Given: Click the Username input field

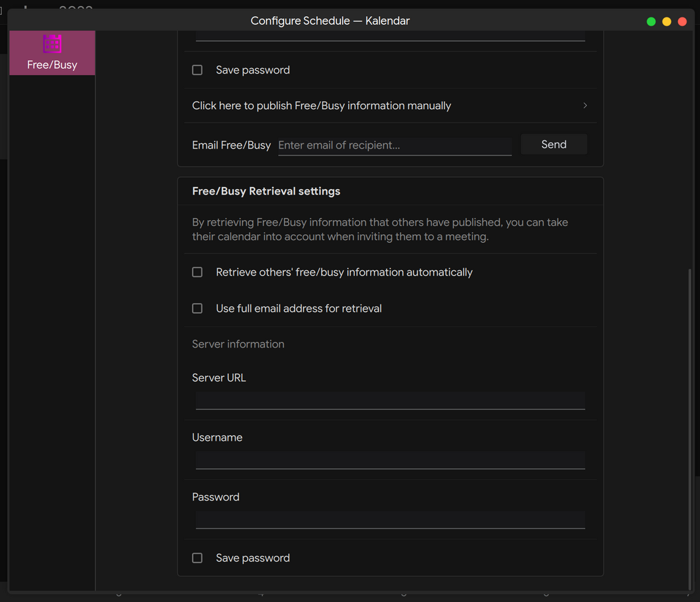Looking at the screenshot, I should 390,460.
